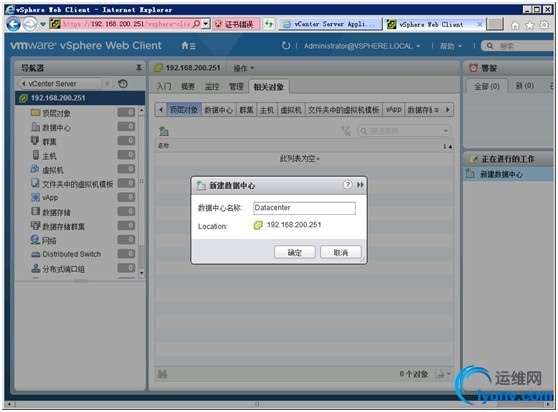Open the Help dropdown menu
The width and height of the screenshot is (558, 412).
(x=451, y=46)
